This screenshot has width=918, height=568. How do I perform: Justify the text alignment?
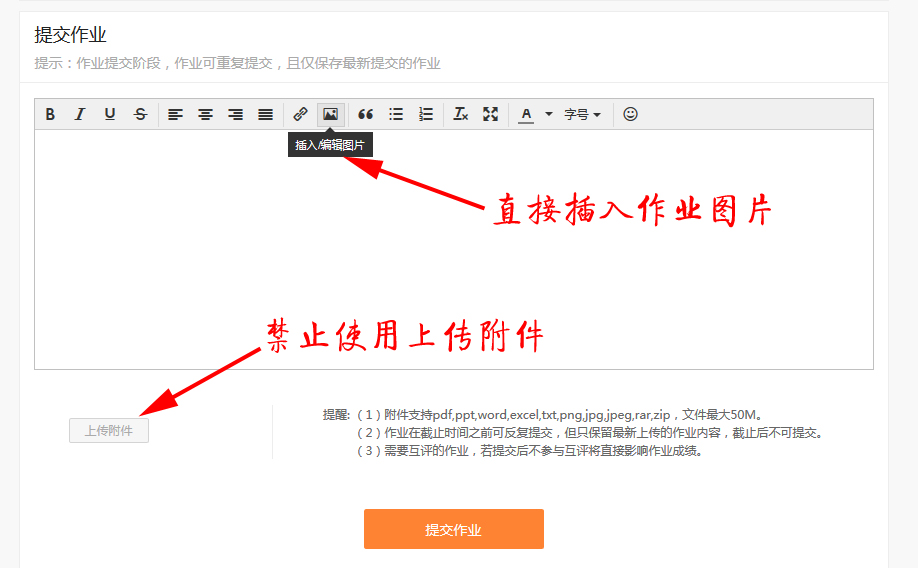[265, 114]
